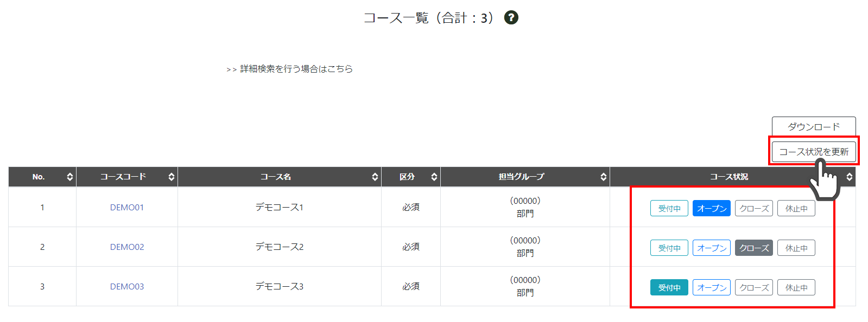
Task: Click コース状況を更新 button
Action: (813, 152)
